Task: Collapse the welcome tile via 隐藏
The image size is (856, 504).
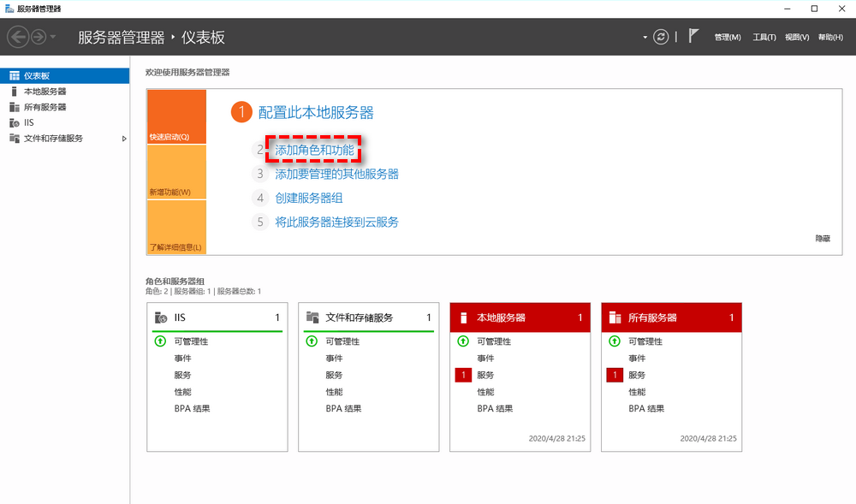Action: [x=822, y=238]
